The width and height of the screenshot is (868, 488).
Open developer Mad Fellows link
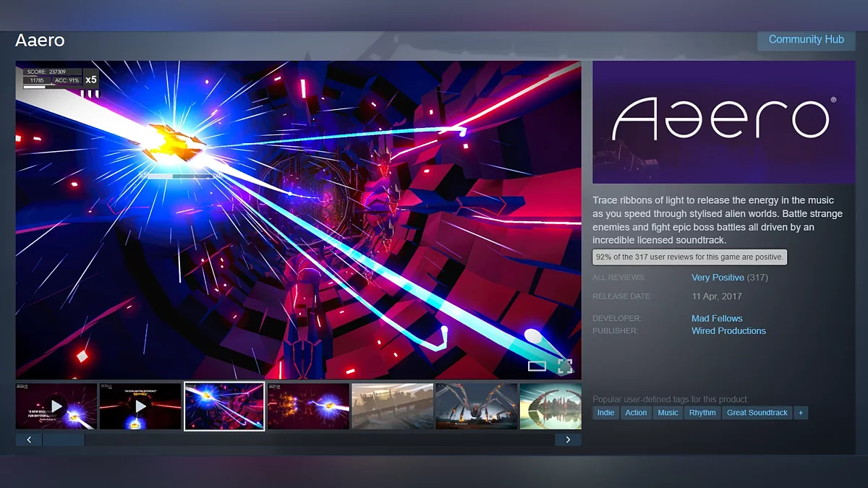(717, 318)
